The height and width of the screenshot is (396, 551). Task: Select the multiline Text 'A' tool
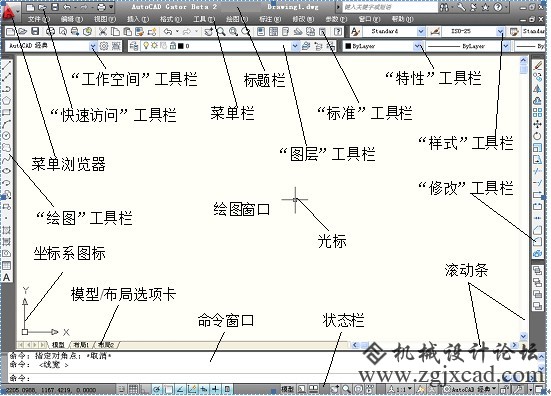6,277
